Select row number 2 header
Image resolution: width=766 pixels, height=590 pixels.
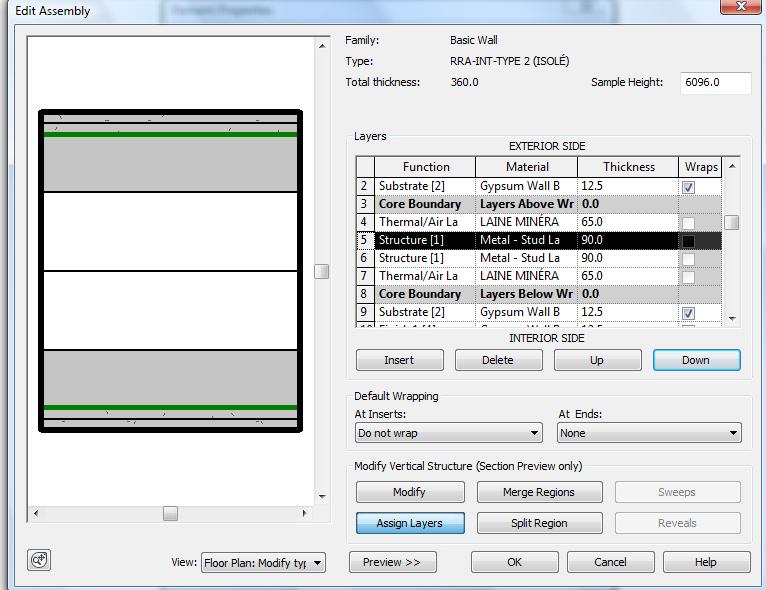click(365, 186)
